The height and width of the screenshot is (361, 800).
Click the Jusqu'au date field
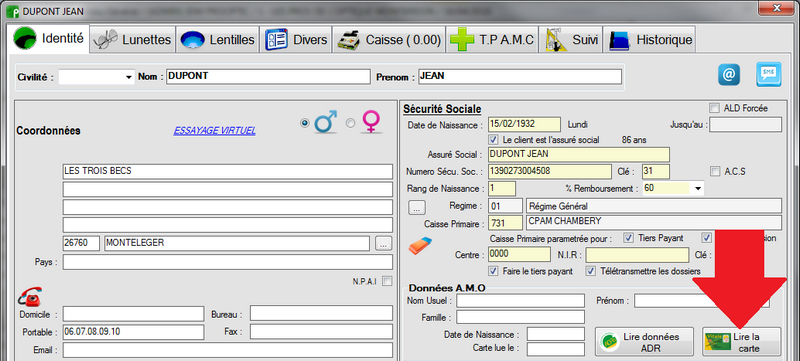click(x=745, y=125)
